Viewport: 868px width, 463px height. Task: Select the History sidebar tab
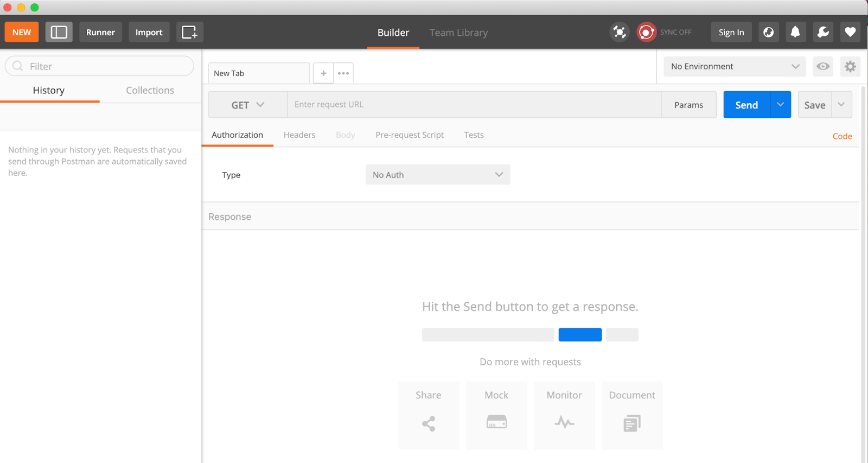tap(49, 90)
